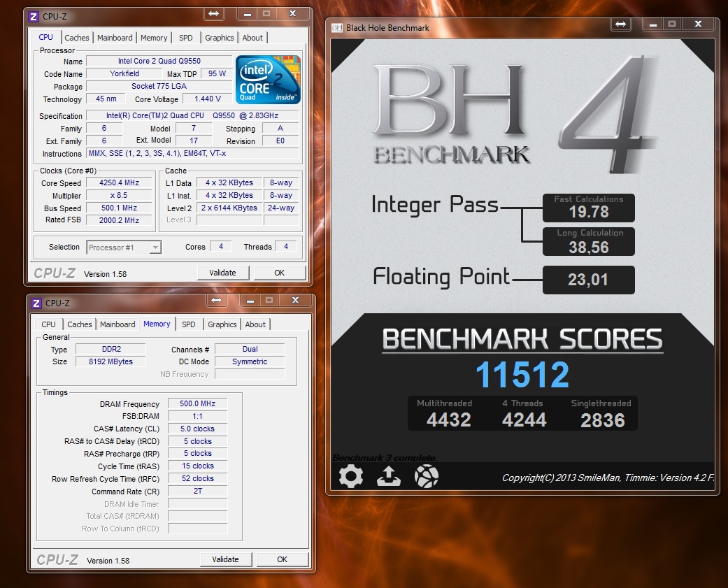Image resolution: width=728 pixels, height=588 pixels.
Task: Click the Code Name value Yorkfield
Action: tap(124, 73)
